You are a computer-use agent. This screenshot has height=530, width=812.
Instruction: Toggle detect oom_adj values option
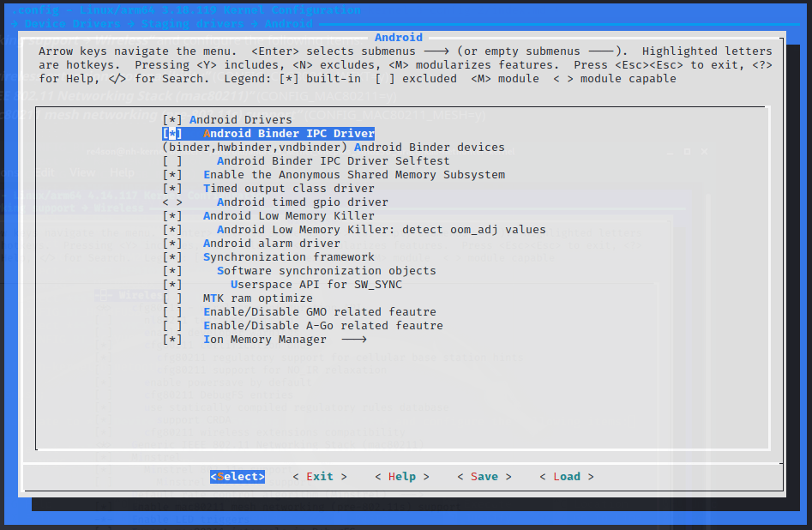[x=172, y=230]
